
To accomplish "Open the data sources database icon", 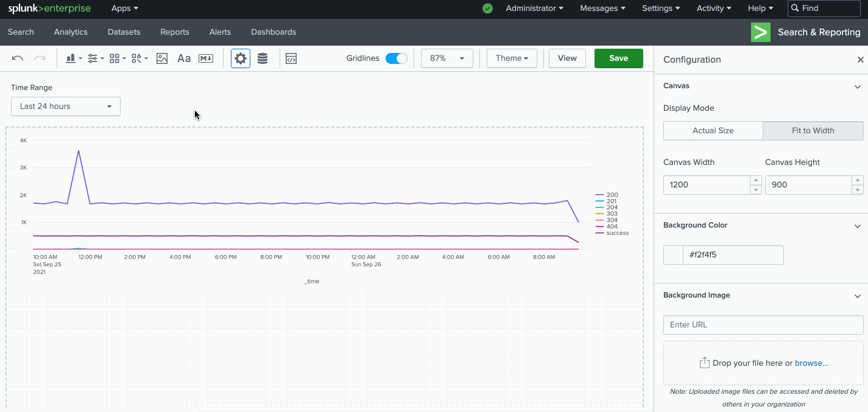I will coord(263,58).
